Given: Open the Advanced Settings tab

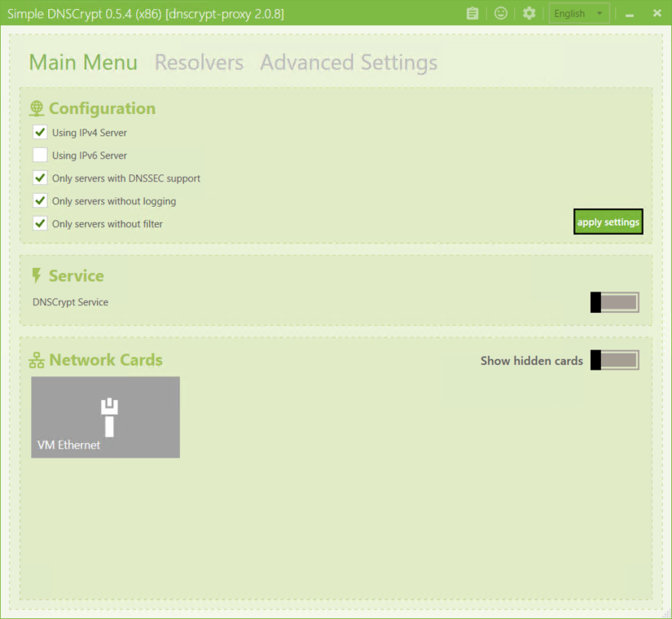Looking at the screenshot, I should point(349,62).
